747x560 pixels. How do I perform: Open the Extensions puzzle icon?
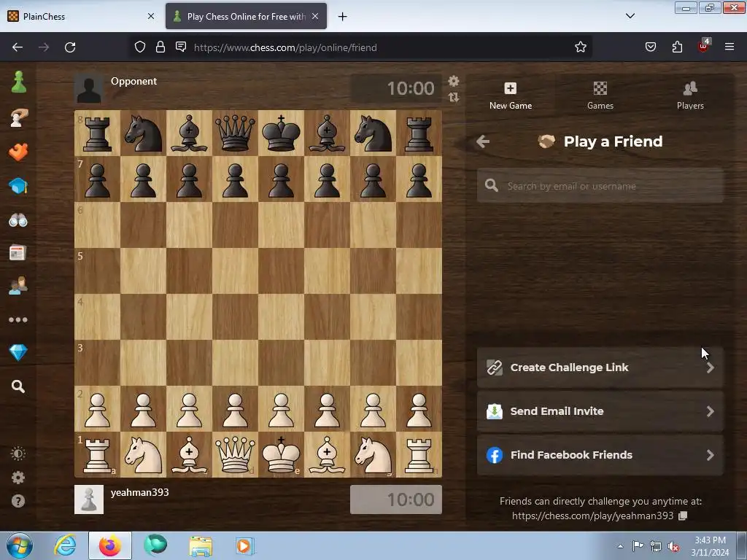[x=677, y=47]
